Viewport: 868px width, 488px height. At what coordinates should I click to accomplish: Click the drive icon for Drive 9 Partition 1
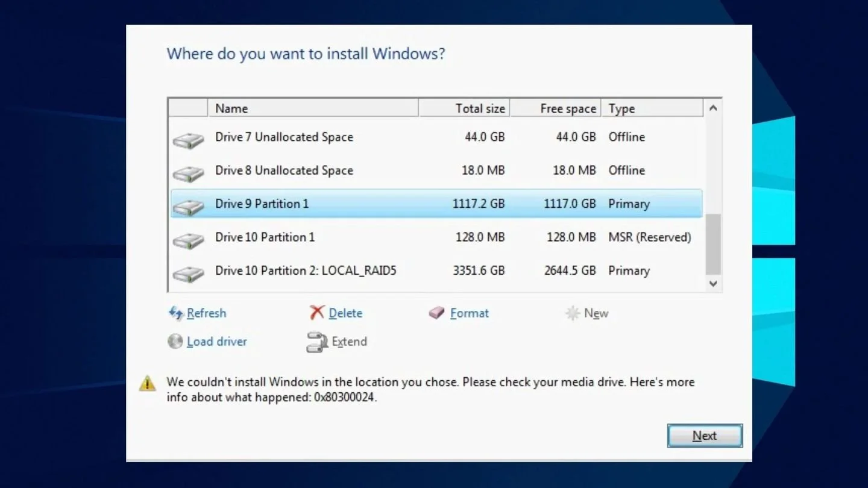coord(188,208)
